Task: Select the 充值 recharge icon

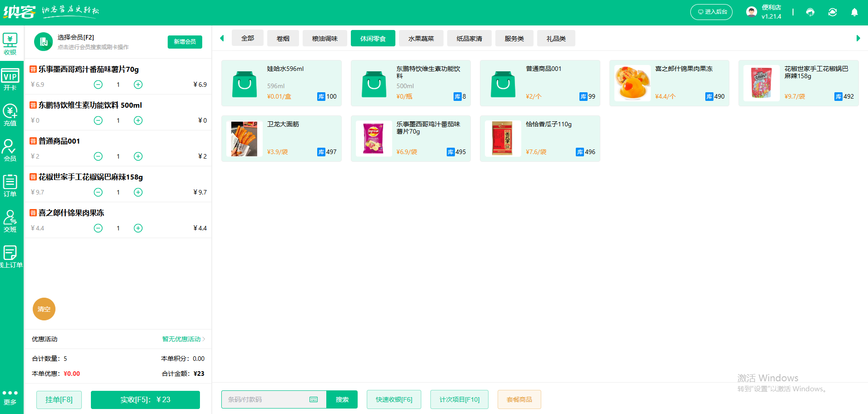Action: pos(10,114)
